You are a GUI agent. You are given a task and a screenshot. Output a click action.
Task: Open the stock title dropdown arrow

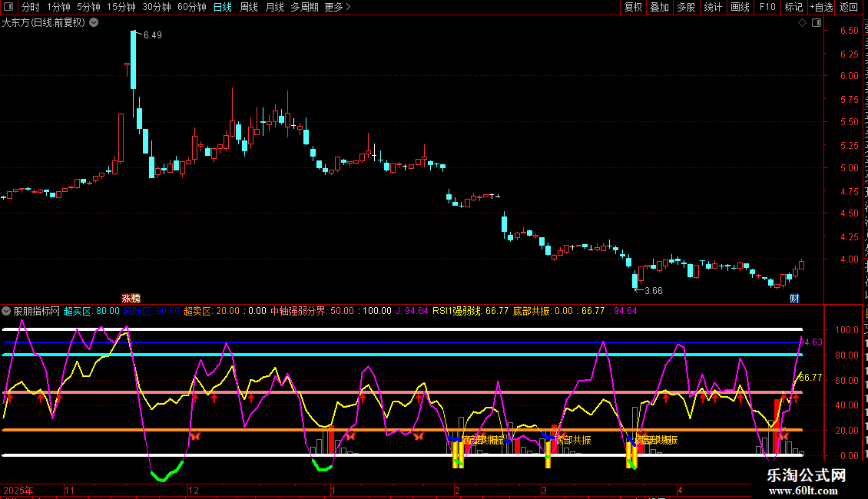point(94,23)
